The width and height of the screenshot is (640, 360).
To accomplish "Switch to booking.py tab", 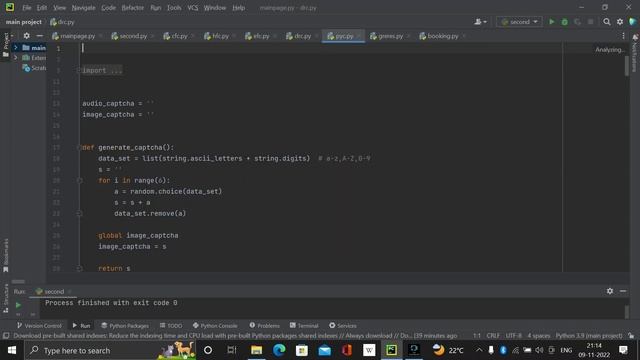I will [x=439, y=36].
